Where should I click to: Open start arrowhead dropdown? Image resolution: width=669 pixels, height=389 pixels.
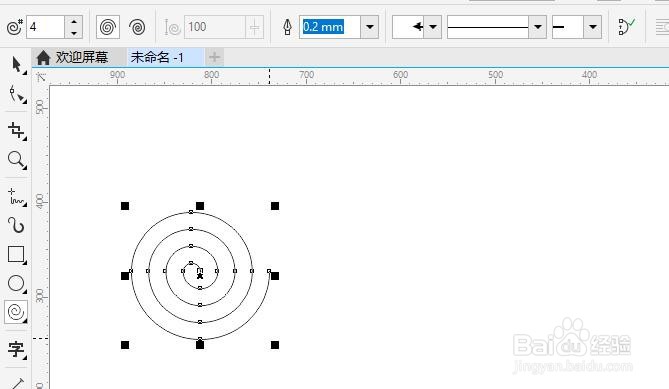433,27
